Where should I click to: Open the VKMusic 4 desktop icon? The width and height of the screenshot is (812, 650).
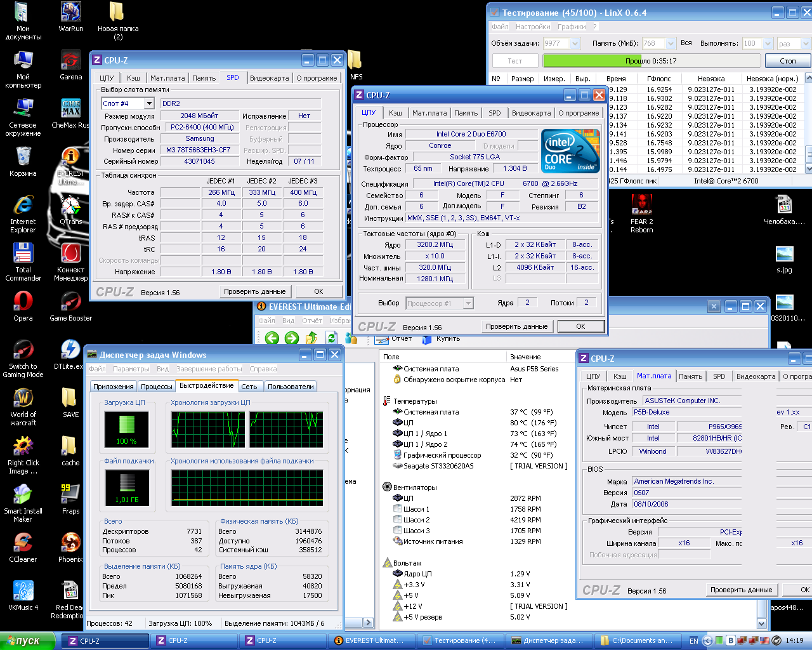pos(23,596)
